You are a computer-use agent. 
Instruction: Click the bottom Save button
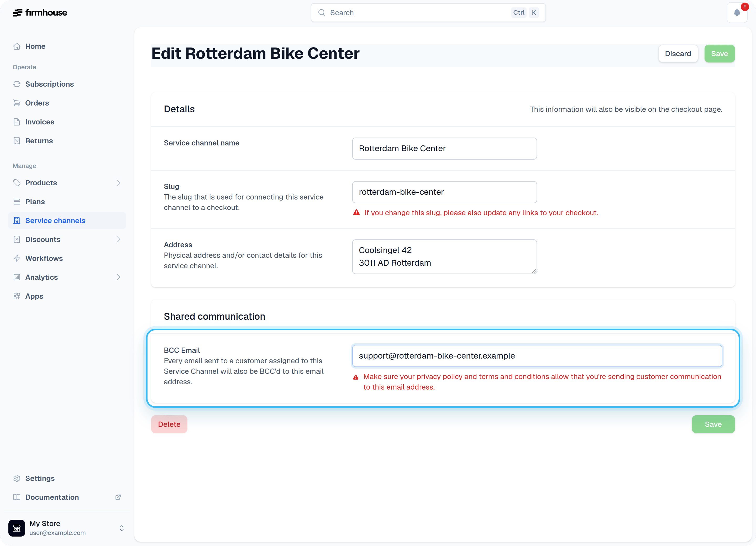pos(713,424)
